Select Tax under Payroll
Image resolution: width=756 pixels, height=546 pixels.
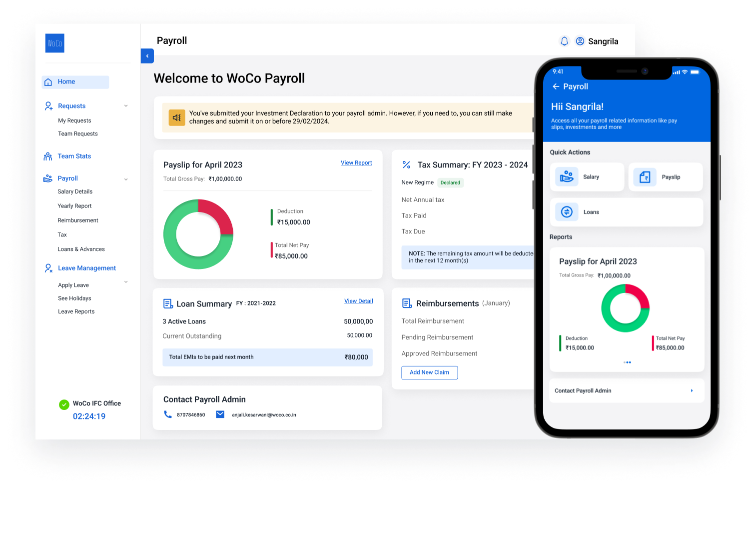(x=62, y=235)
